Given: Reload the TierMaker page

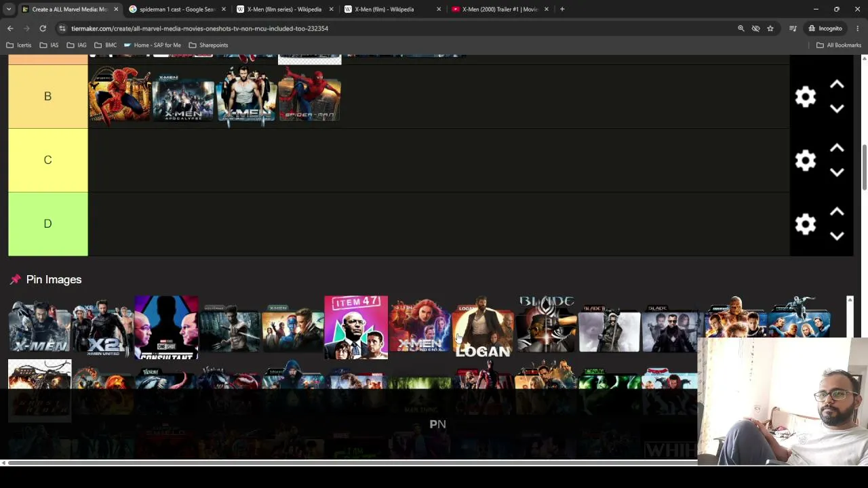Looking at the screenshot, I should click(x=43, y=28).
